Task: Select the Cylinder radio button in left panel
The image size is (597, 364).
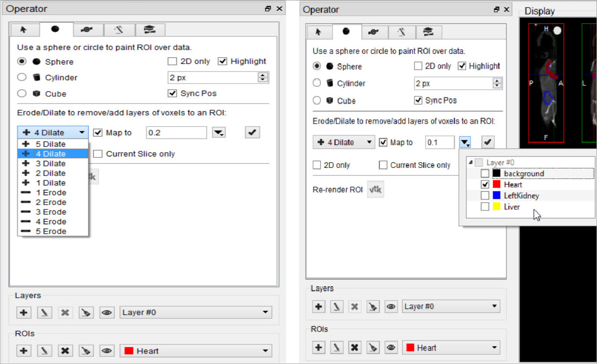Action: [21, 77]
